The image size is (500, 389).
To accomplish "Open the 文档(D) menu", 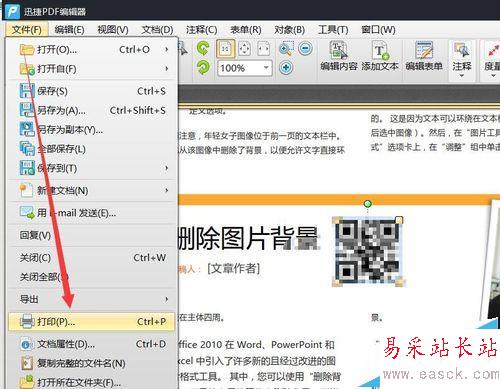I will (x=157, y=30).
